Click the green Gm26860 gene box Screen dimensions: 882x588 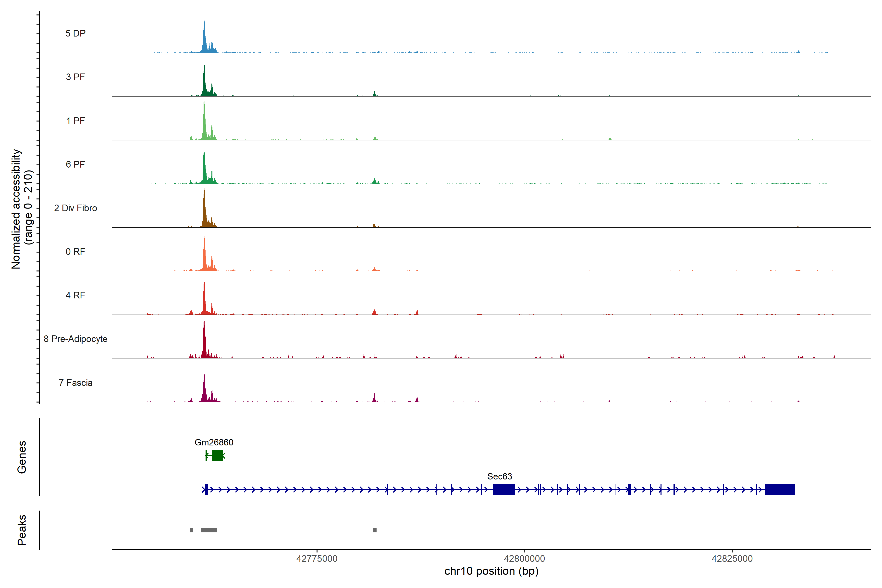click(217, 456)
